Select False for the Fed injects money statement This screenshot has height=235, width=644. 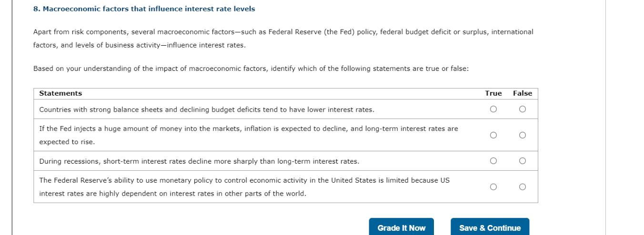tap(523, 135)
